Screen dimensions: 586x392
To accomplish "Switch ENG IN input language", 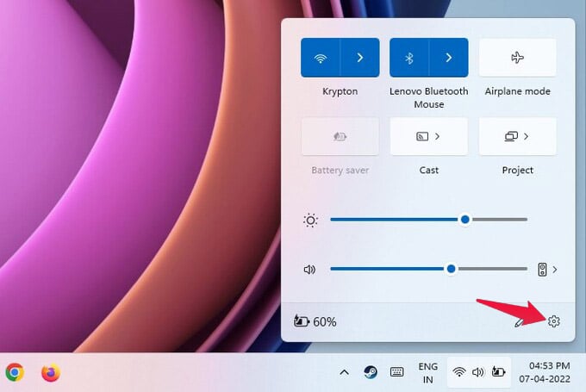I will 428,373.
